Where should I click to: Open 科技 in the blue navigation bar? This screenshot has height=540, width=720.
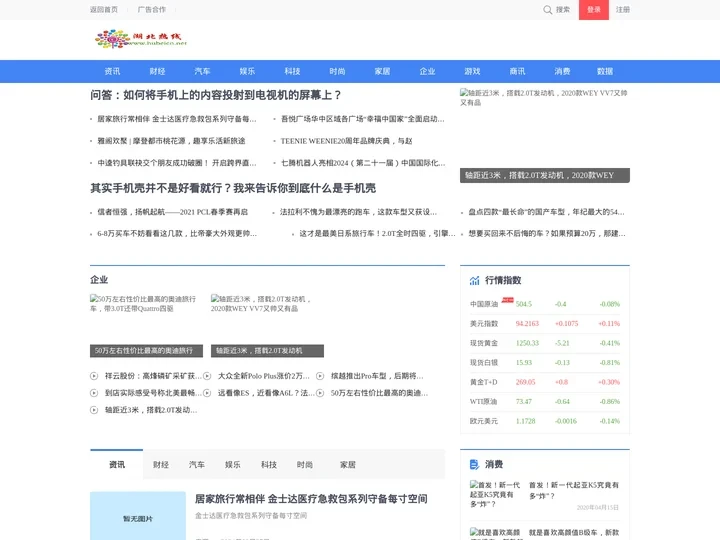pos(292,71)
